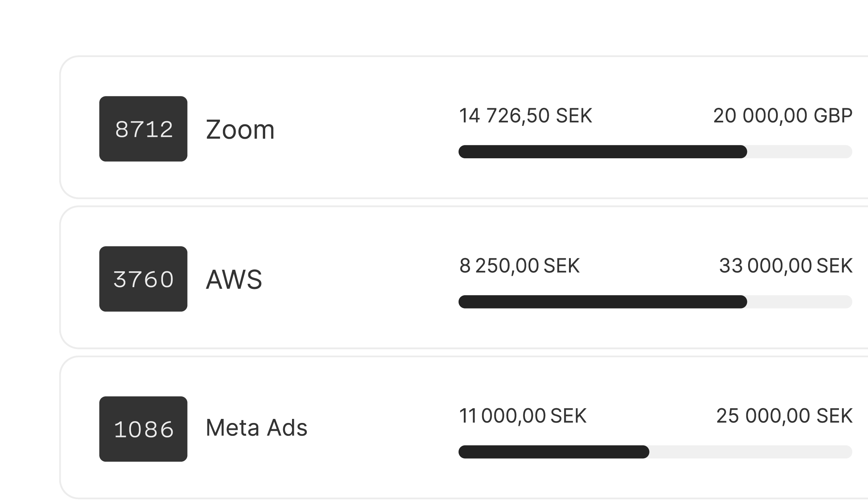868x501 pixels.
Task: Click the 14 726,50 SEK spent amount
Action: pyautogui.click(x=525, y=116)
